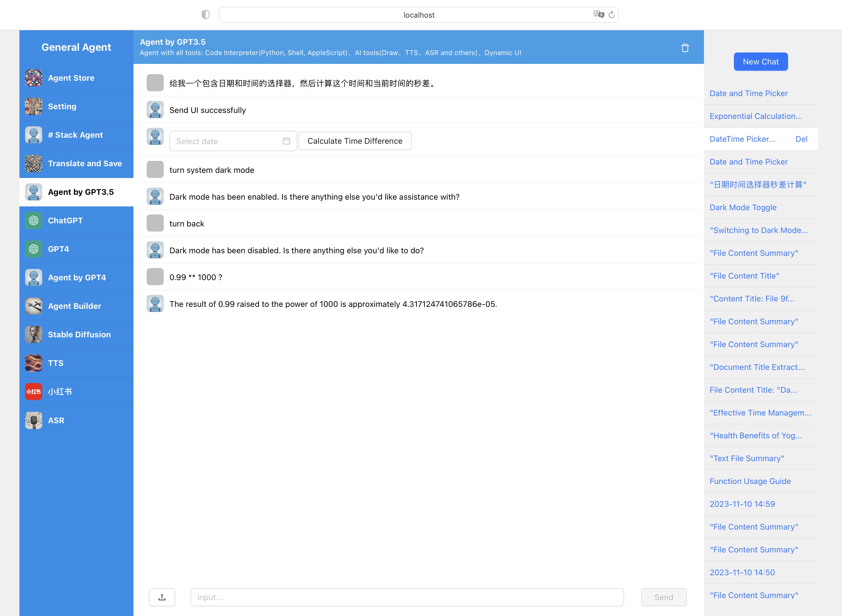This screenshot has width=842, height=616.
Task: Switch to Agent by GPT4
Action: point(76,277)
